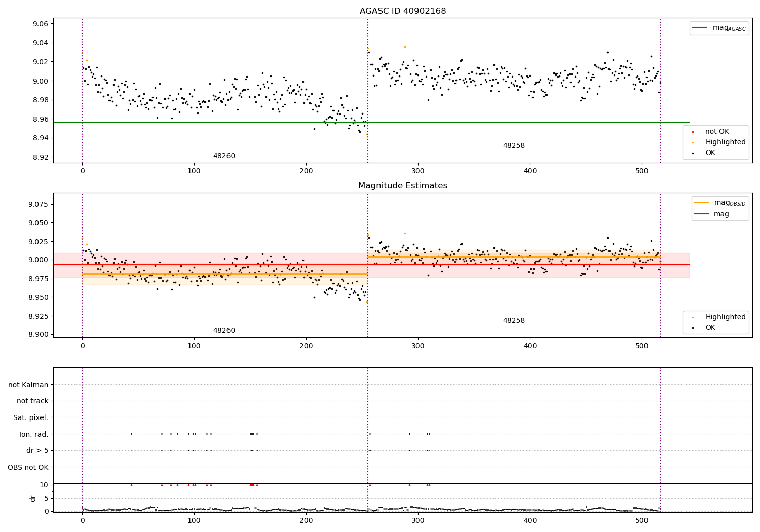Screen dimensions: 760x532
Task: Click the 'OBS not OK' row label
Action: click(x=28, y=467)
